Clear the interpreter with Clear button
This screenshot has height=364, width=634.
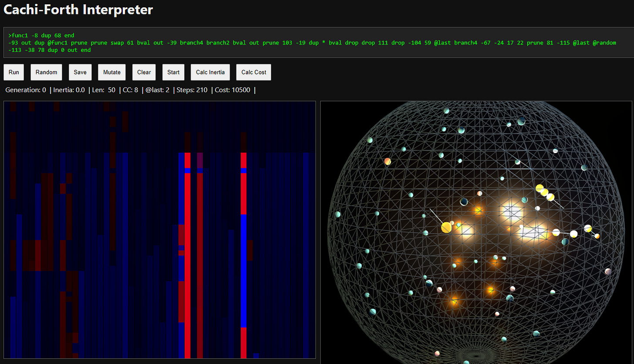144,72
